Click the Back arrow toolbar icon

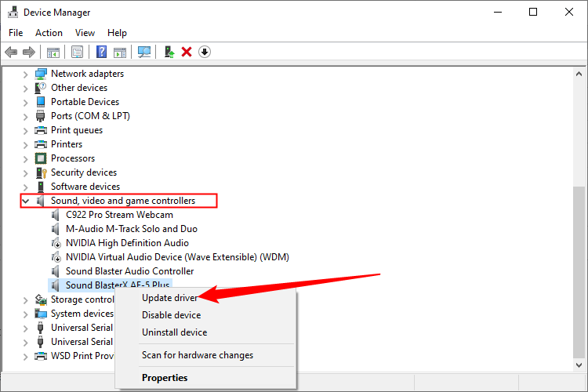(x=11, y=52)
